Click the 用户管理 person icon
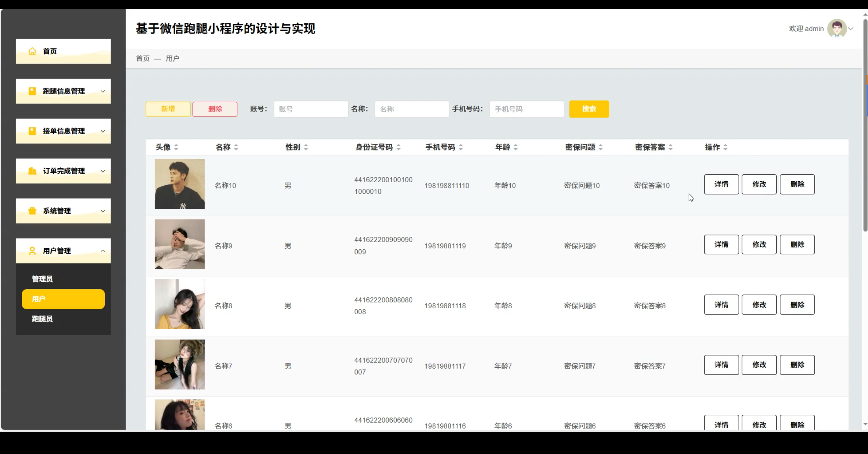868x454 pixels. (32, 251)
